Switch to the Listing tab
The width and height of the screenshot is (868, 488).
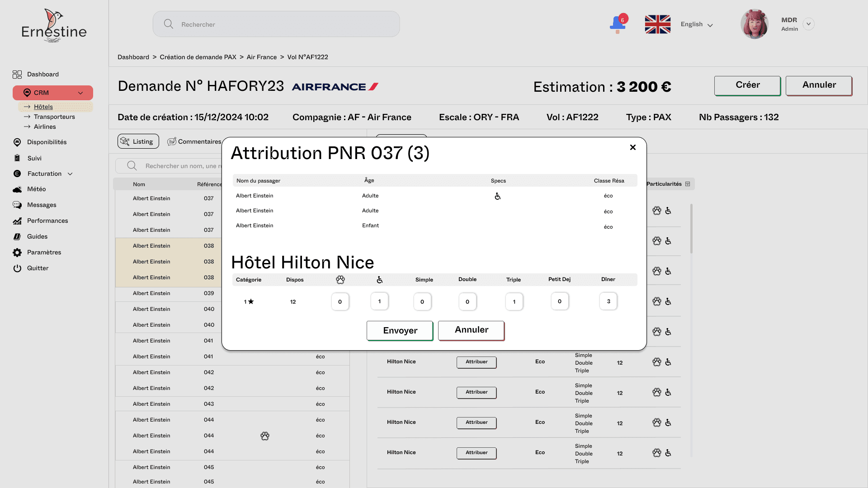pos(138,141)
